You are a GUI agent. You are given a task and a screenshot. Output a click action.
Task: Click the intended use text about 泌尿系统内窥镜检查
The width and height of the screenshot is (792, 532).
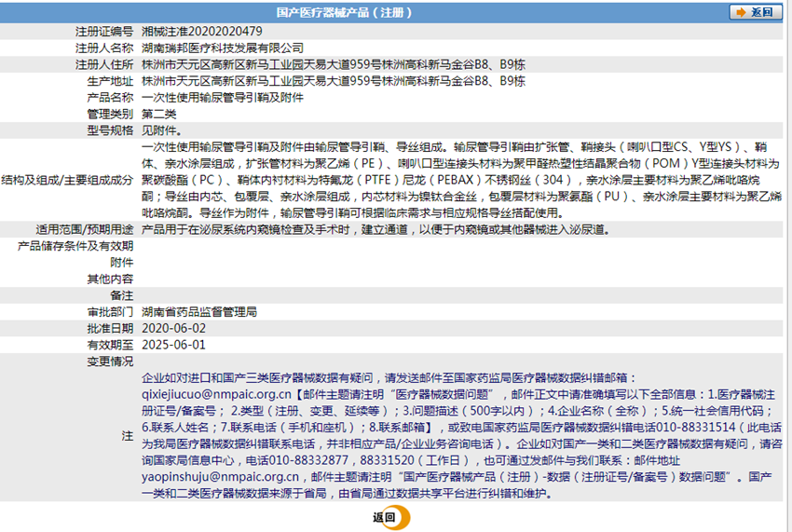[x=376, y=229]
